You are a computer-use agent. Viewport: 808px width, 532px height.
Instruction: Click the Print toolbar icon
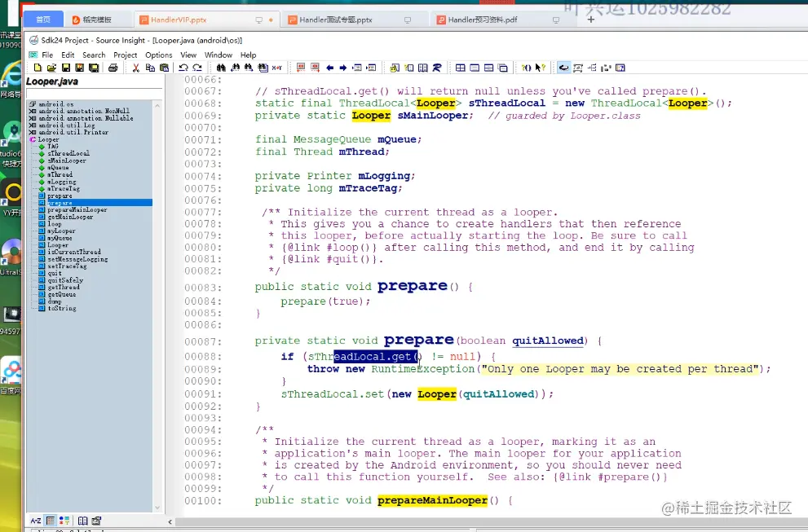[113, 68]
